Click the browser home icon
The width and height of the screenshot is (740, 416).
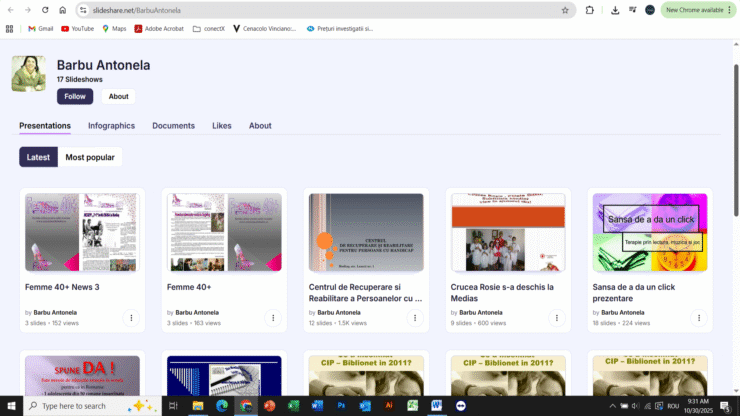click(x=62, y=10)
